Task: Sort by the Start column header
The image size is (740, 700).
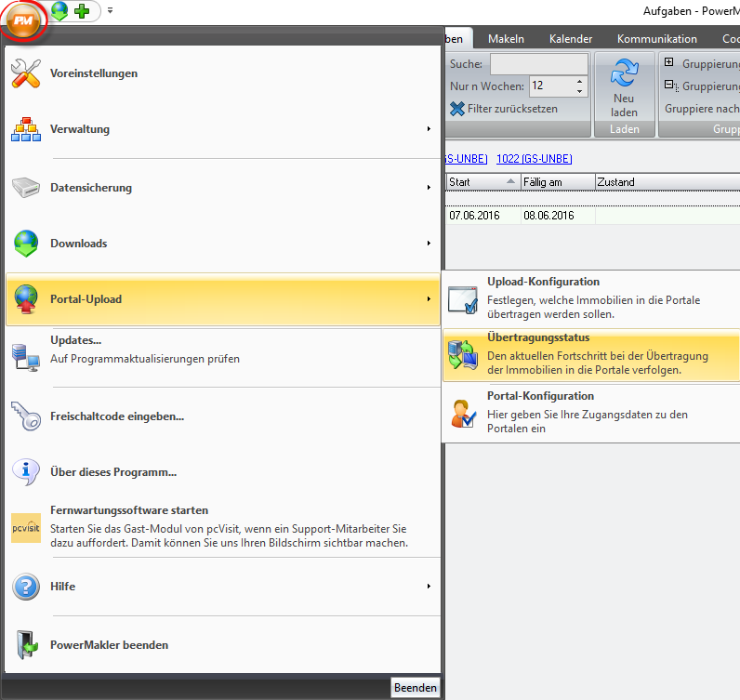Action: 483,182
